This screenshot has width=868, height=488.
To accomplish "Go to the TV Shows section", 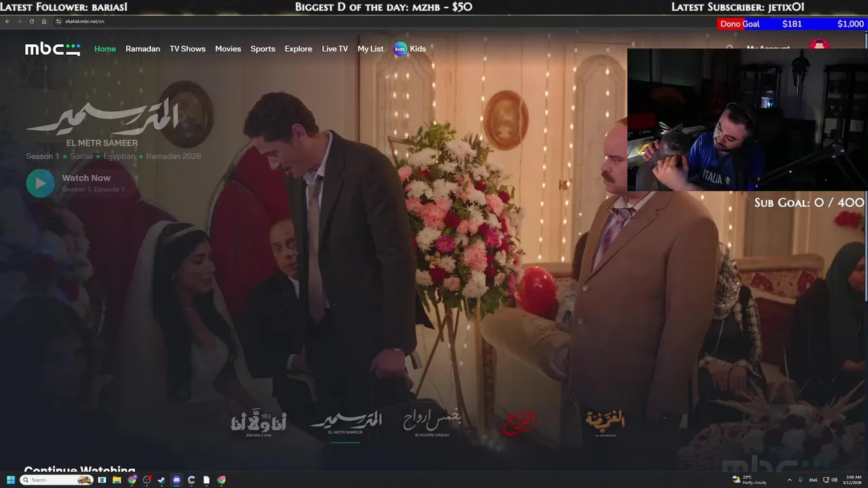I will tap(188, 49).
